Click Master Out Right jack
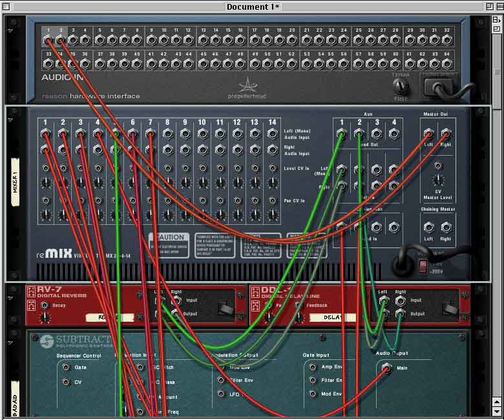504x420 pixels. (x=446, y=132)
